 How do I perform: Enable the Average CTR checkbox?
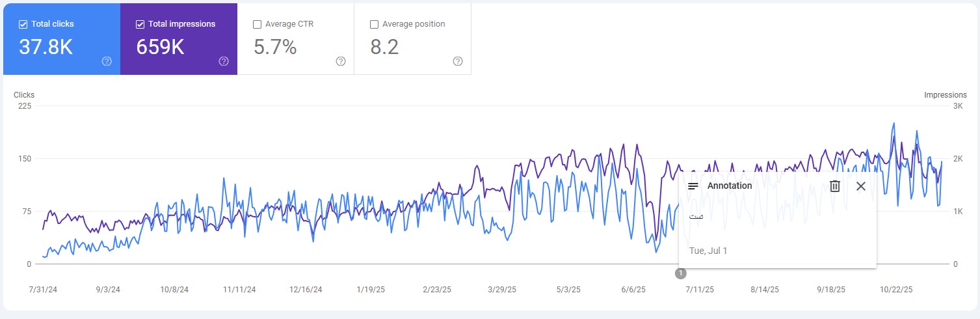[x=258, y=24]
